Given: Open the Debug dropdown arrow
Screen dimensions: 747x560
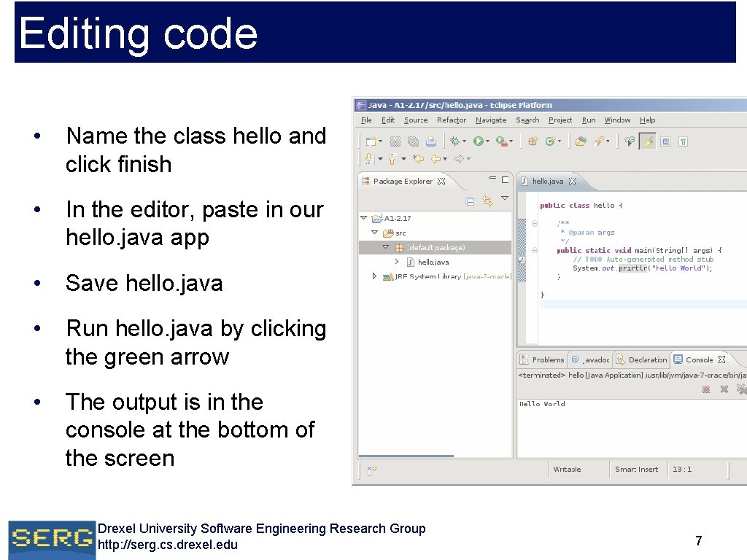Looking at the screenshot, I should tap(464, 141).
